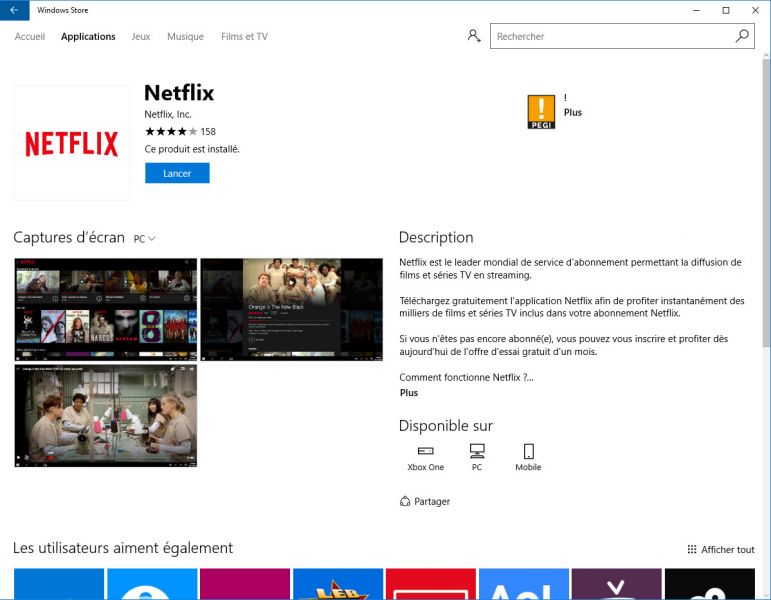
Task: Open the purple tile with the down arrow
Action: pyautogui.click(x=617, y=584)
